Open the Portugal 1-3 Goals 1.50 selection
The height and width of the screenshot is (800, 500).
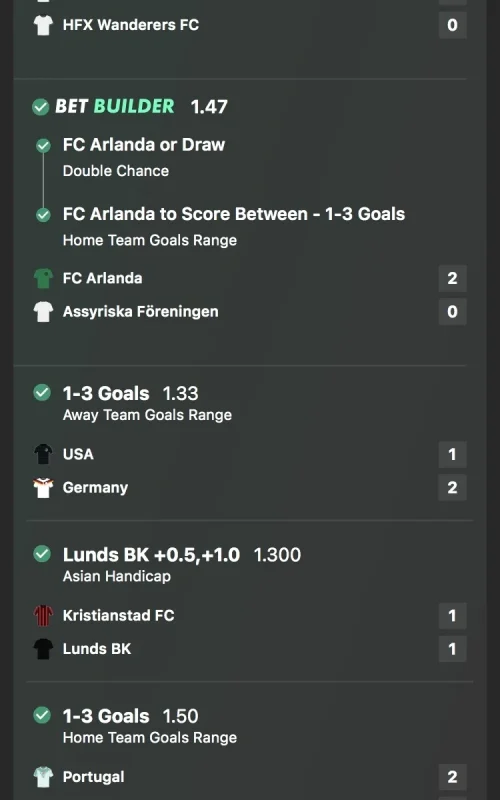tap(150, 726)
